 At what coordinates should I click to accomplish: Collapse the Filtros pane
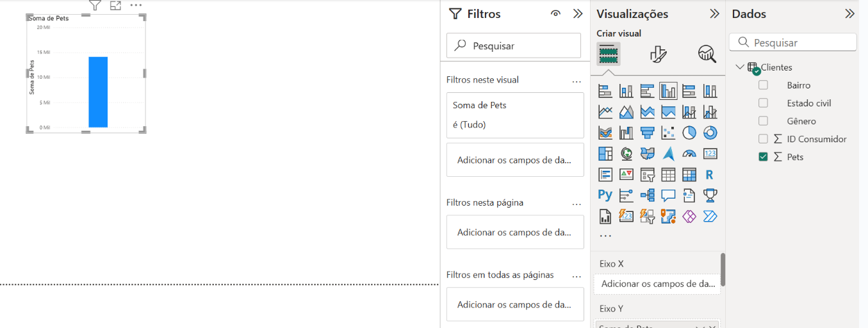click(577, 13)
